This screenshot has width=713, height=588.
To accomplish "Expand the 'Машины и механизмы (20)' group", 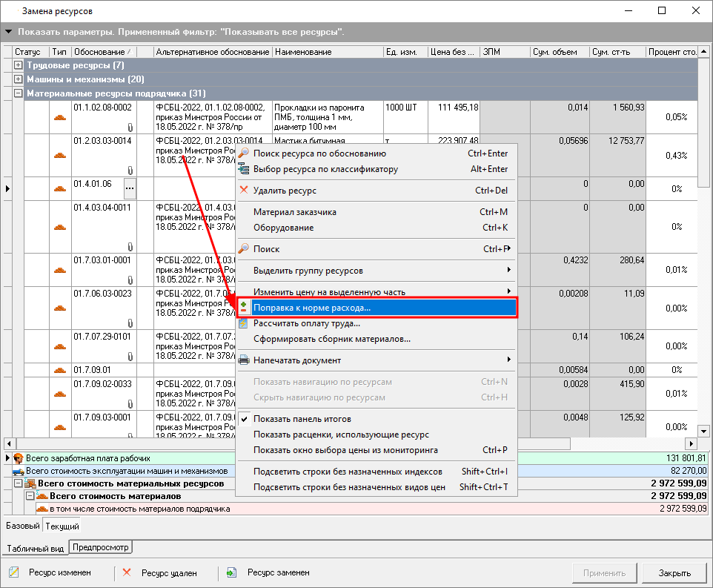I will (19, 79).
